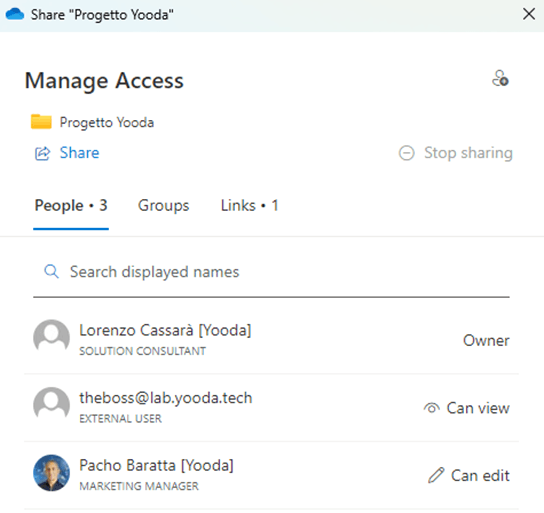Switch to the Links tab
544x513 pixels.
[x=249, y=206]
